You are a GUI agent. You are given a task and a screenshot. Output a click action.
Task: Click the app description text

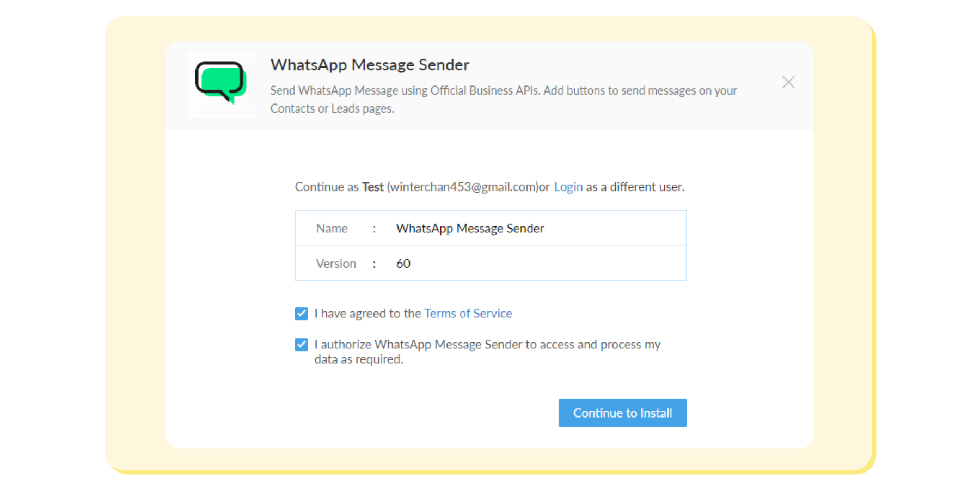(503, 99)
